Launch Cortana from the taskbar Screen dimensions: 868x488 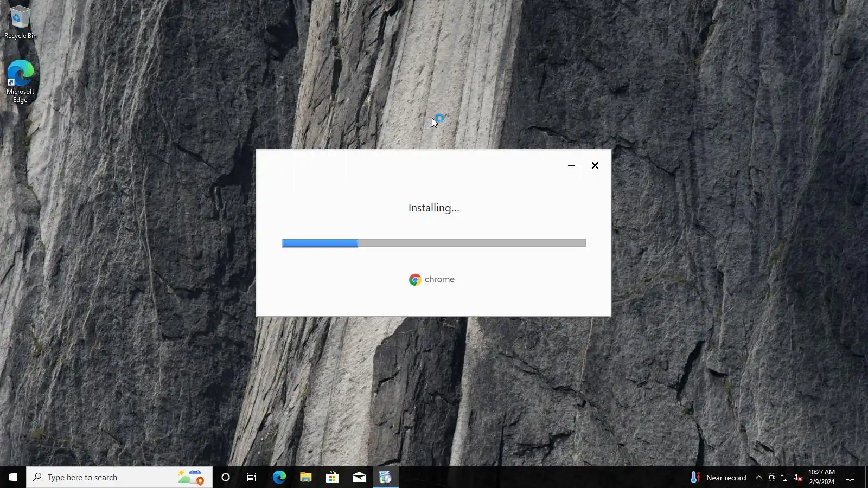tap(226, 477)
